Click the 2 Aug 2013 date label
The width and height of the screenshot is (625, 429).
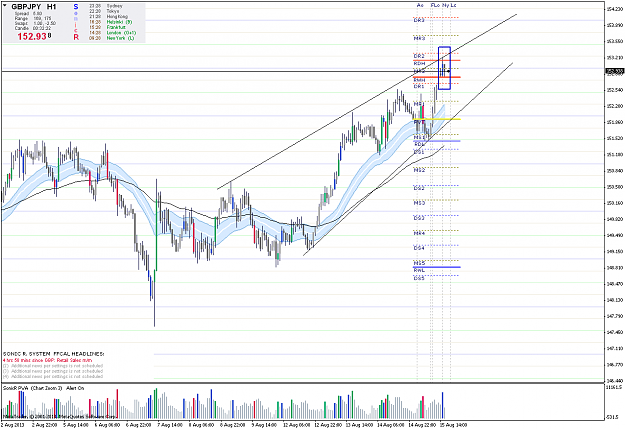click(13, 425)
